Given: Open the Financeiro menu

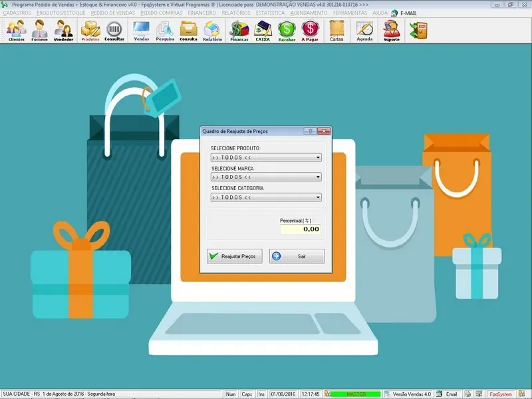Looking at the screenshot, I should click(201, 13).
